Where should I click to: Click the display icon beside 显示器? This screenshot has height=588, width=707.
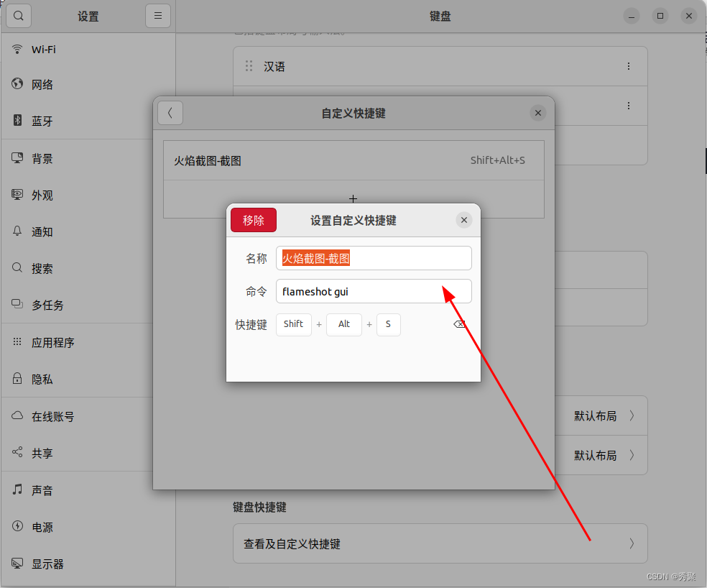pyautogui.click(x=17, y=563)
